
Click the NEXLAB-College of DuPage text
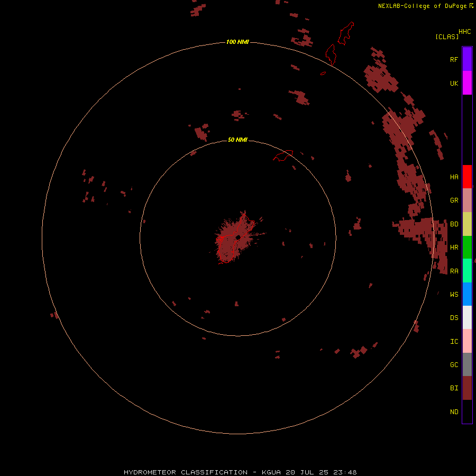(422, 6)
